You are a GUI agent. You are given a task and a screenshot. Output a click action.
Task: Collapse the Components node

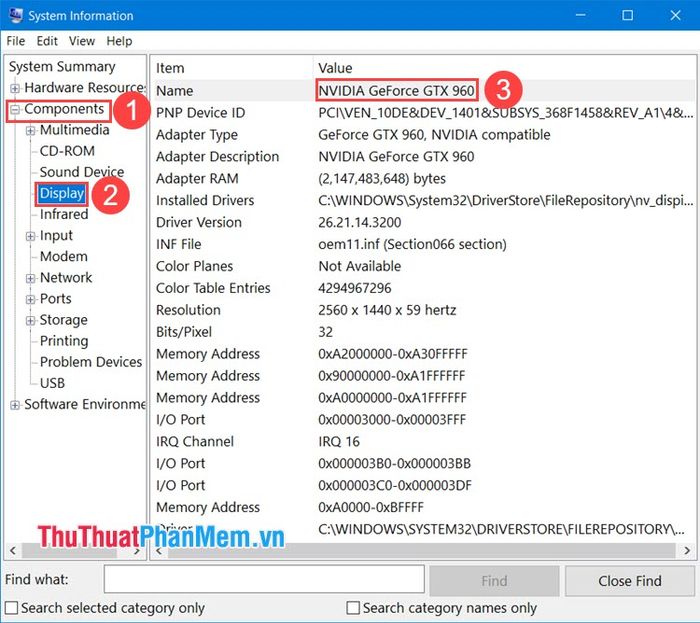pyautogui.click(x=15, y=109)
